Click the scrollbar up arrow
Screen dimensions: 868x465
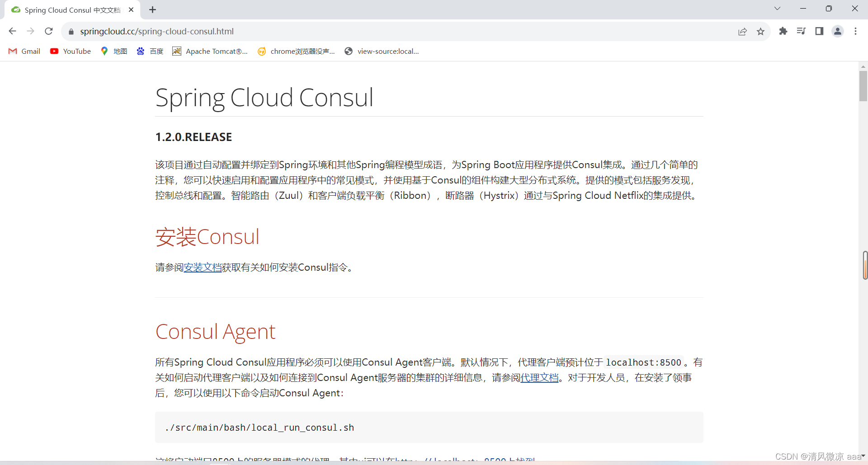863,66
